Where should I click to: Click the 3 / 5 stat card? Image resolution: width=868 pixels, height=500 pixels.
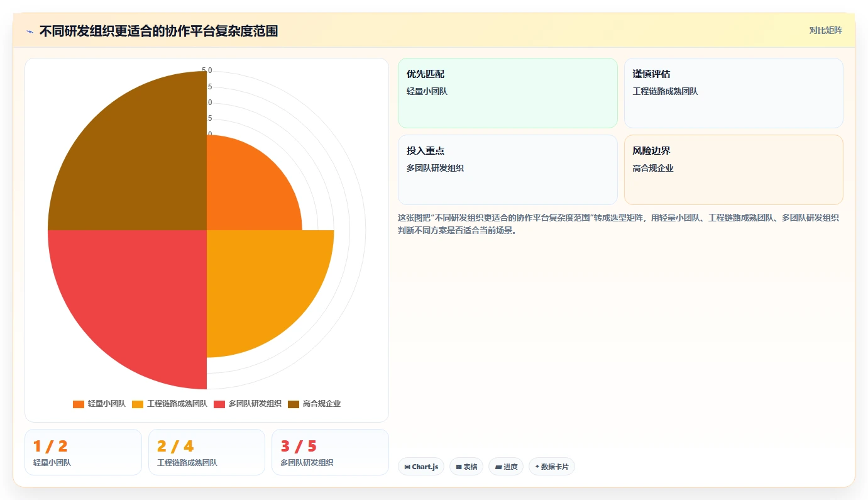coord(330,452)
